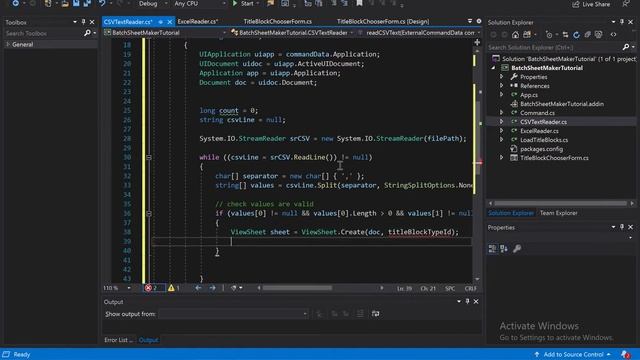Expand the References node
Image resolution: width=640 pixels, height=360 pixels.
point(502,86)
